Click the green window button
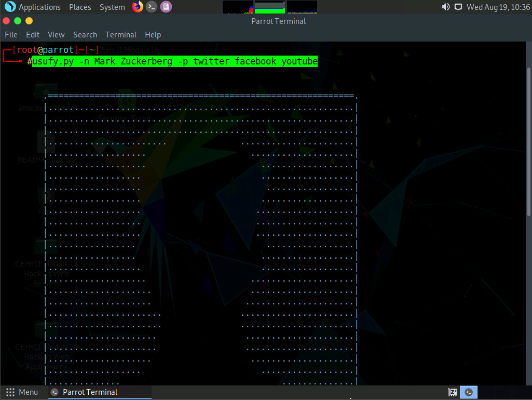This screenshot has width=532, height=400. (x=18, y=21)
